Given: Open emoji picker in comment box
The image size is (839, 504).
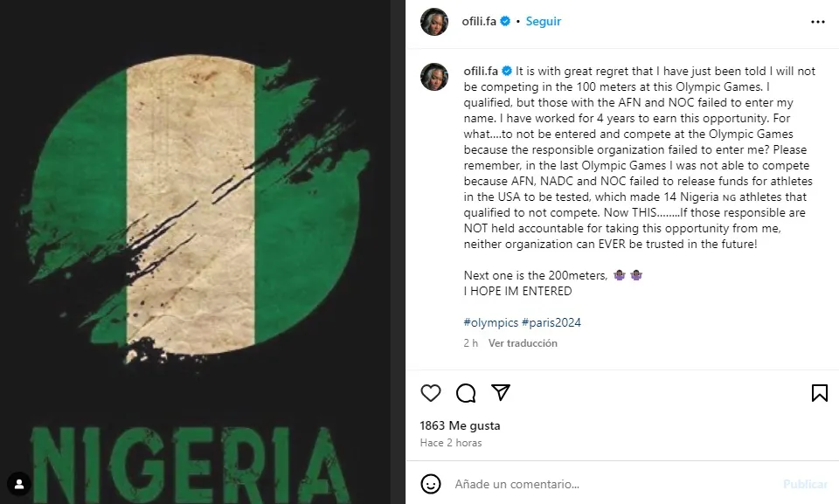Looking at the screenshot, I should point(431,484).
